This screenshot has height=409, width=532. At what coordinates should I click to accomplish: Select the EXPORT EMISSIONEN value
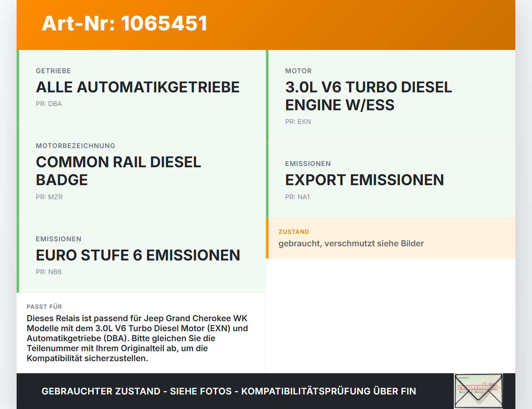click(x=365, y=180)
